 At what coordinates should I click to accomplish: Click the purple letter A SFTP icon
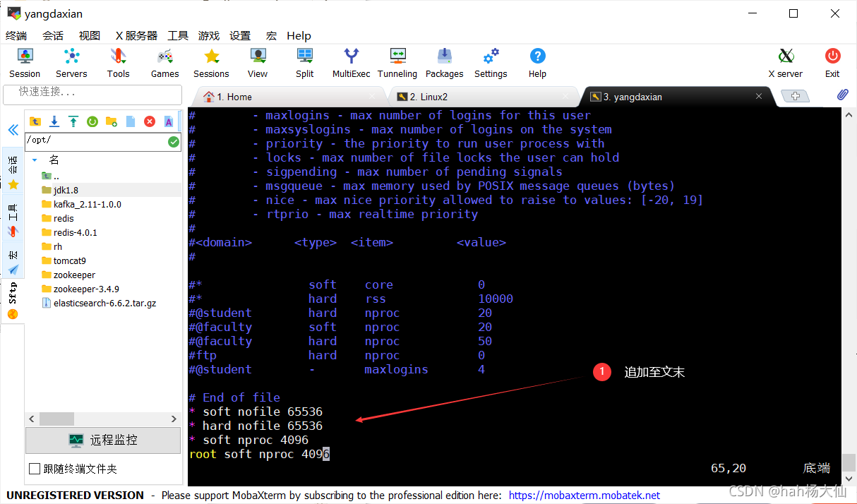(169, 121)
